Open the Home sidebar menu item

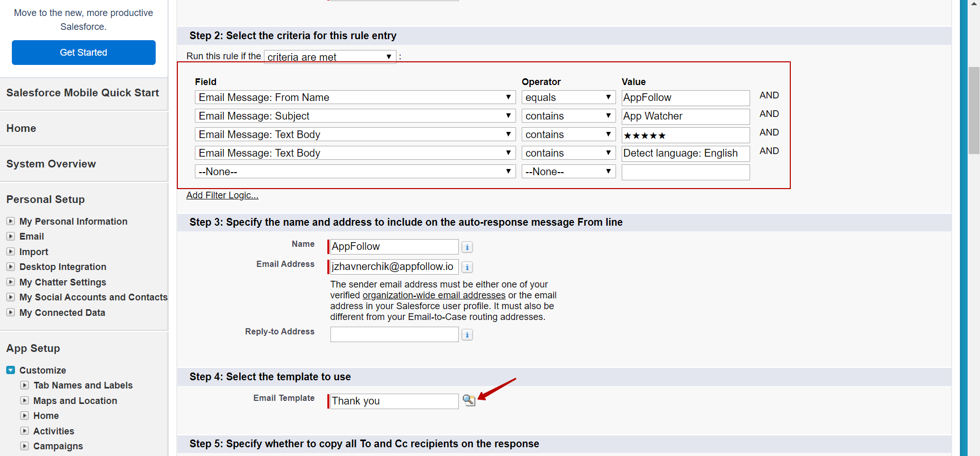tap(21, 128)
